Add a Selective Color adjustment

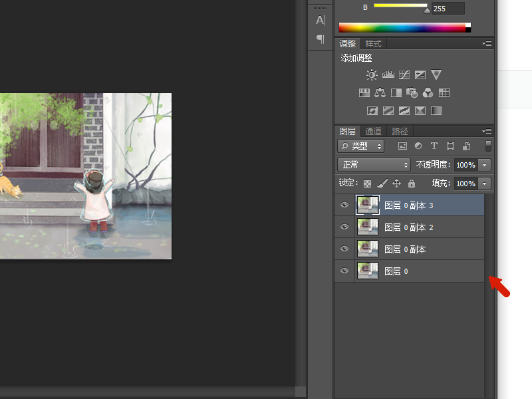tap(420, 110)
